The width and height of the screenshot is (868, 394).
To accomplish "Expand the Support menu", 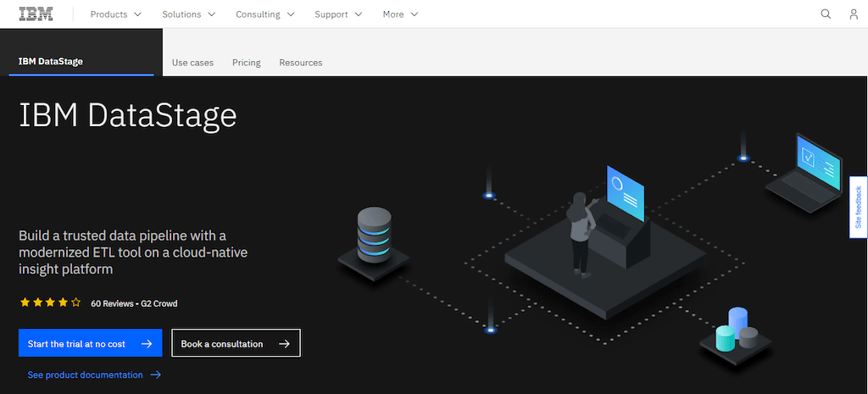I will coord(338,14).
